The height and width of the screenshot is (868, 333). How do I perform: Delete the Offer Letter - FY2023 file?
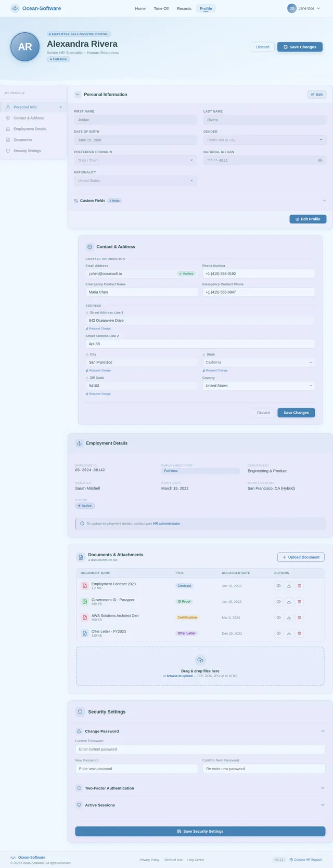tap(299, 634)
